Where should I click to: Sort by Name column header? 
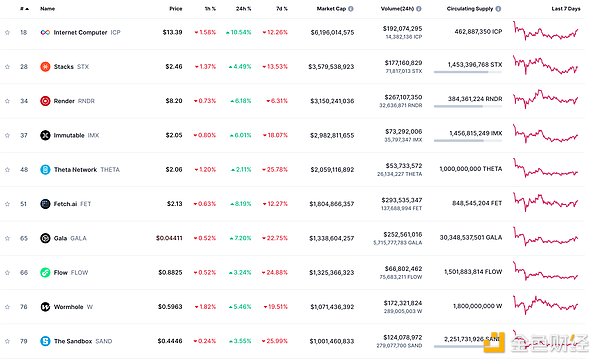pos(47,8)
